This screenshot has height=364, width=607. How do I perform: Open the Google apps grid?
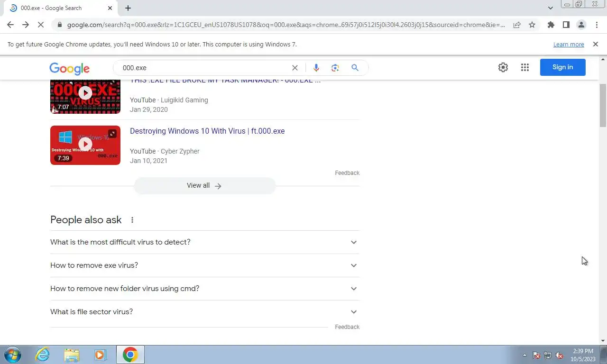[x=524, y=67]
